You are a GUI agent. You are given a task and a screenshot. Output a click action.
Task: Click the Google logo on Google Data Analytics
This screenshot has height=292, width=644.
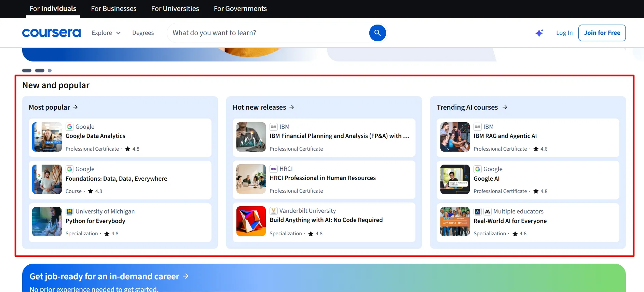(x=70, y=127)
